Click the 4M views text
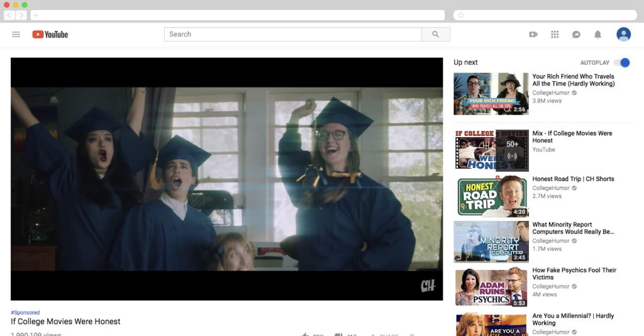Screen dimensions: 644x336 tap(545, 294)
